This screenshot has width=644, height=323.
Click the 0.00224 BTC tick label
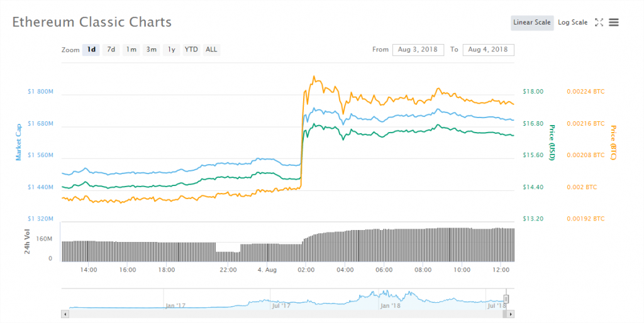(x=586, y=92)
